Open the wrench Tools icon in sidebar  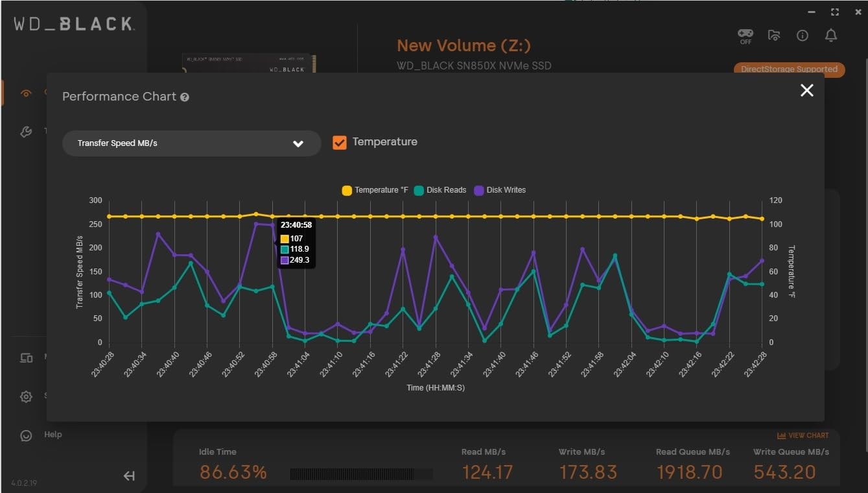(x=26, y=132)
